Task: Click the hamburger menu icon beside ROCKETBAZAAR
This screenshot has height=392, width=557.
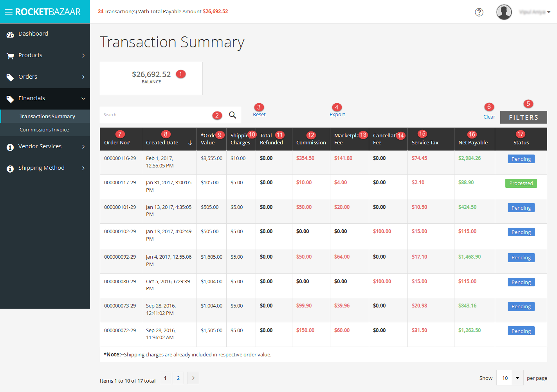Action: pos(9,12)
